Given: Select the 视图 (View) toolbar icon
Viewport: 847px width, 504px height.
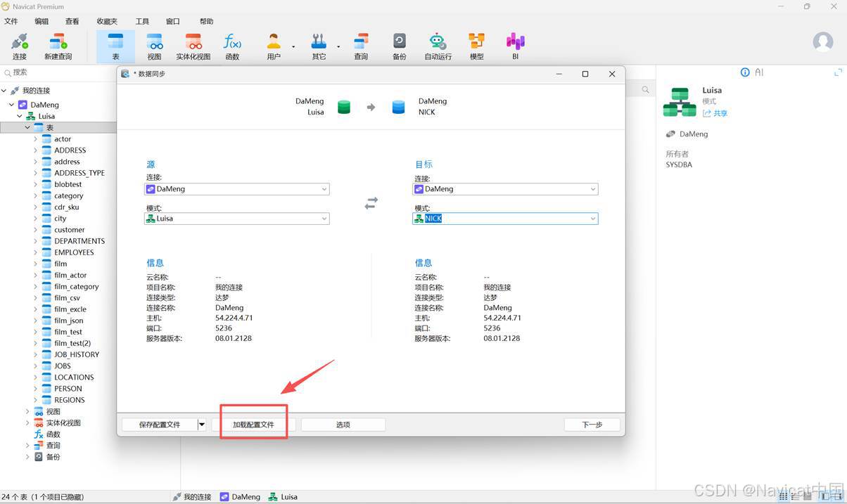Looking at the screenshot, I should click(x=154, y=46).
